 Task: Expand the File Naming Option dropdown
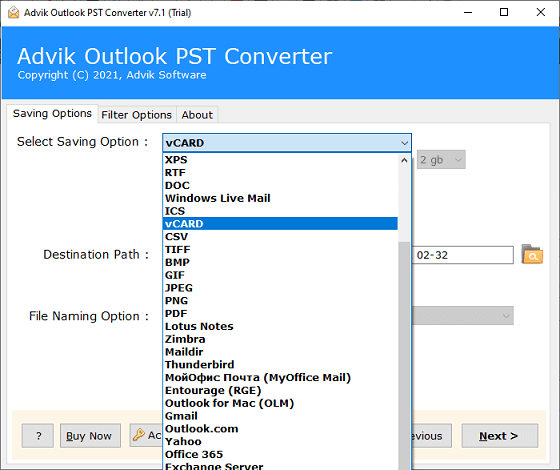click(462, 316)
